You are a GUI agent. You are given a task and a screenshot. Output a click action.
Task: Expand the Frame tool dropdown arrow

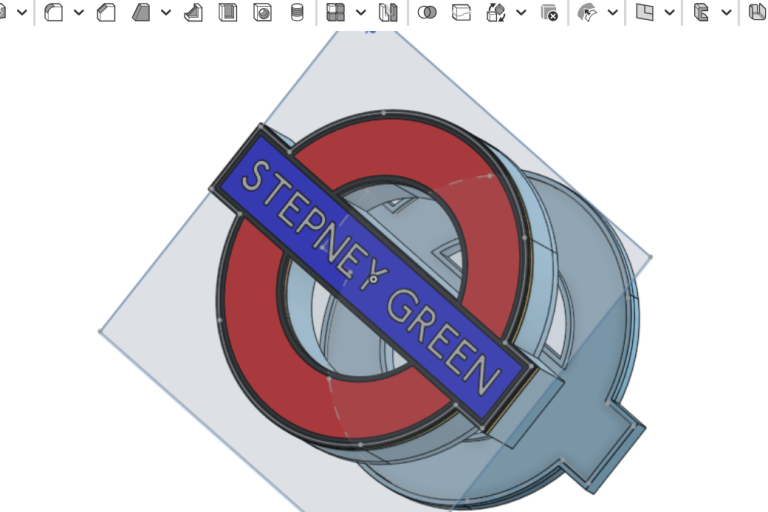click(x=726, y=13)
